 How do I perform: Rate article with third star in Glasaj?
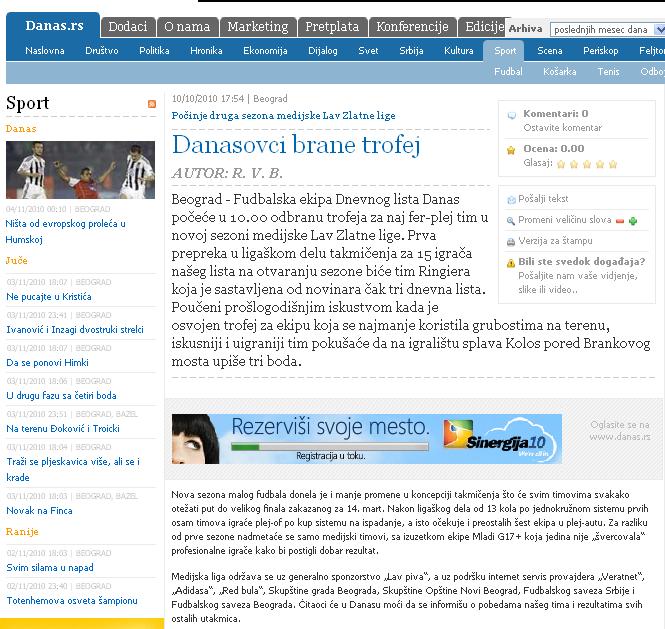tap(587, 164)
